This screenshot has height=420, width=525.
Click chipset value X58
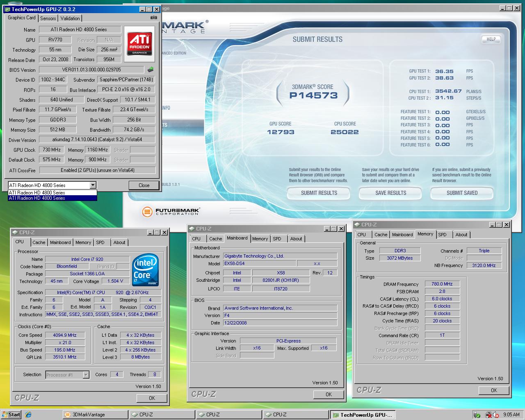[281, 273]
